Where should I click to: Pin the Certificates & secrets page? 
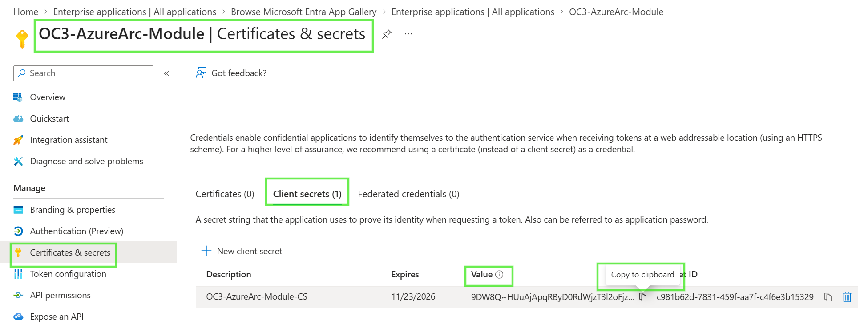(387, 34)
